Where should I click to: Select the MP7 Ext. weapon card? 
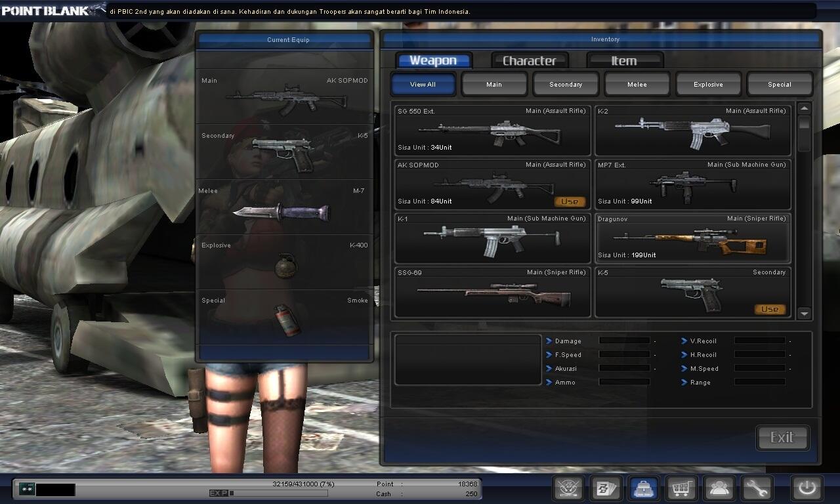[x=692, y=184]
